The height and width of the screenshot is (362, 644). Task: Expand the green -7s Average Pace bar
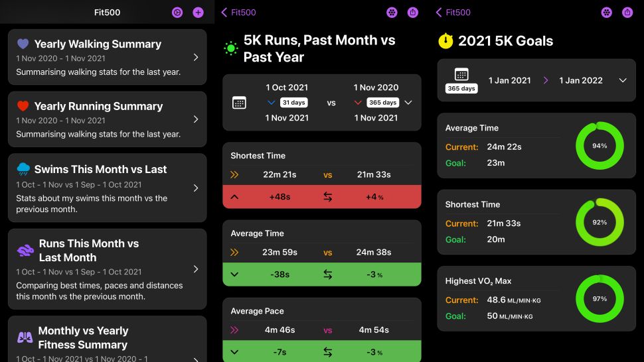(x=234, y=352)
